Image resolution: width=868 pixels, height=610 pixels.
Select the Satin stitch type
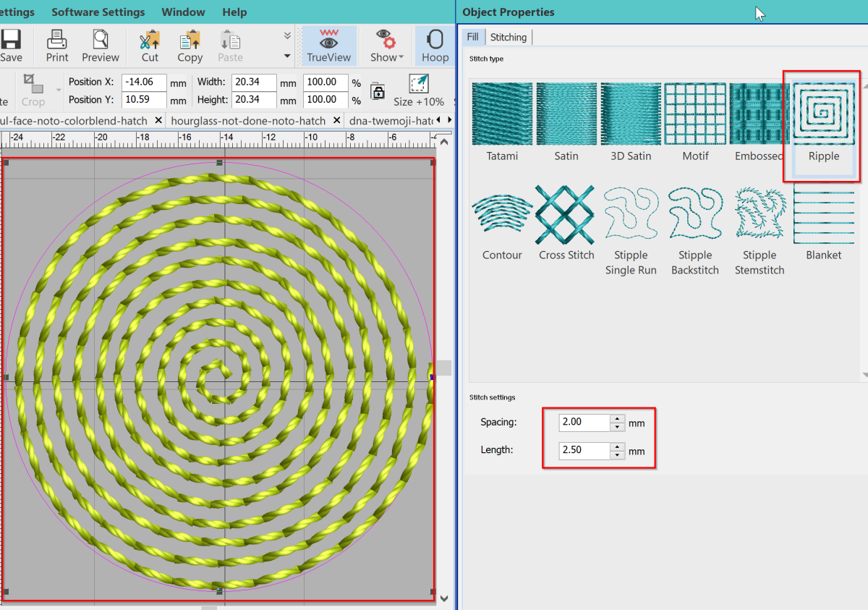click(x=566, y=114)
